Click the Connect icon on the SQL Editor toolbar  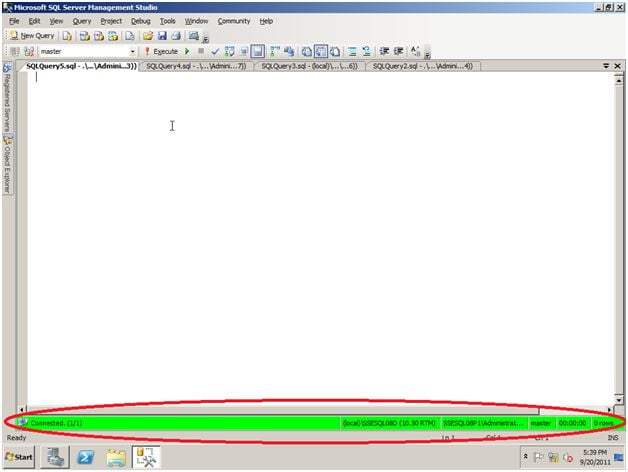point(15,51)
